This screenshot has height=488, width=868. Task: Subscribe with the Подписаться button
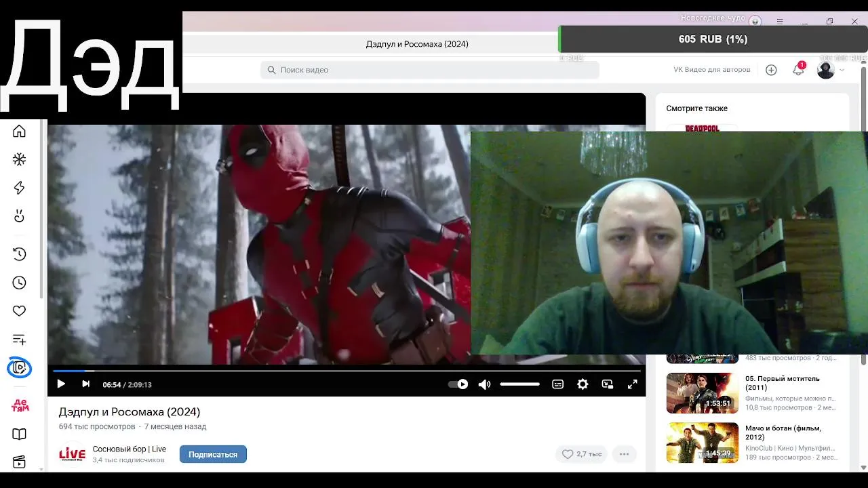point(213,454)
